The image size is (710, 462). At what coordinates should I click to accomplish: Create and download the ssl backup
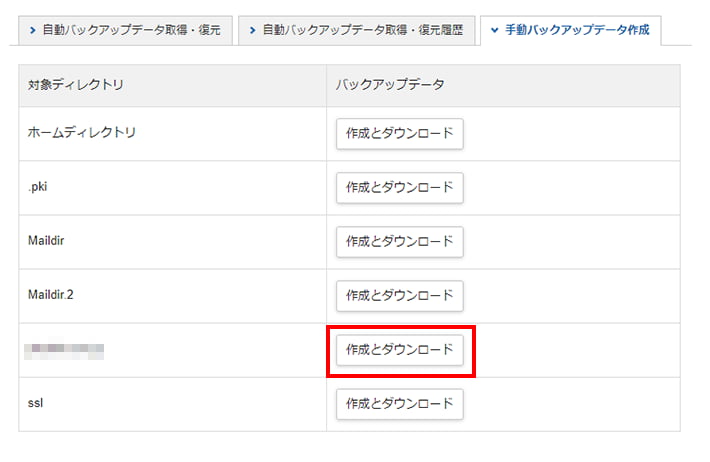click(x=399, y=404)
